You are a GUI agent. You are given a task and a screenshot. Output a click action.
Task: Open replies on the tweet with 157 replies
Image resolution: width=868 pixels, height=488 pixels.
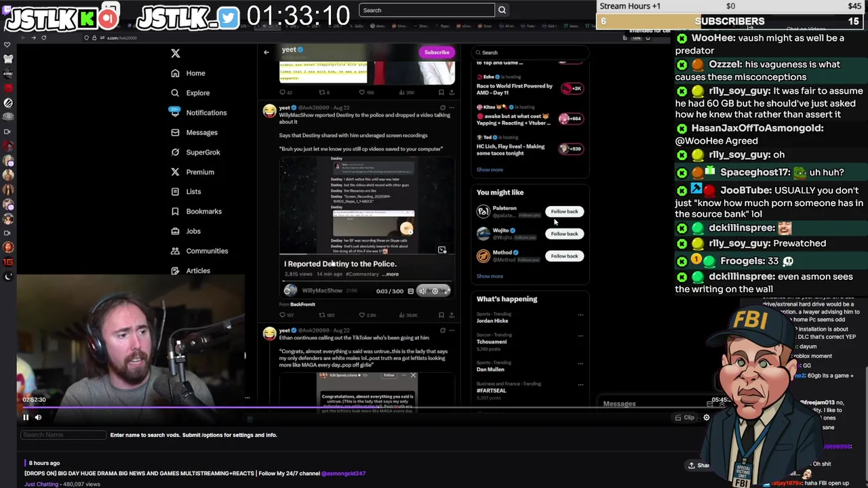[286, 315]
